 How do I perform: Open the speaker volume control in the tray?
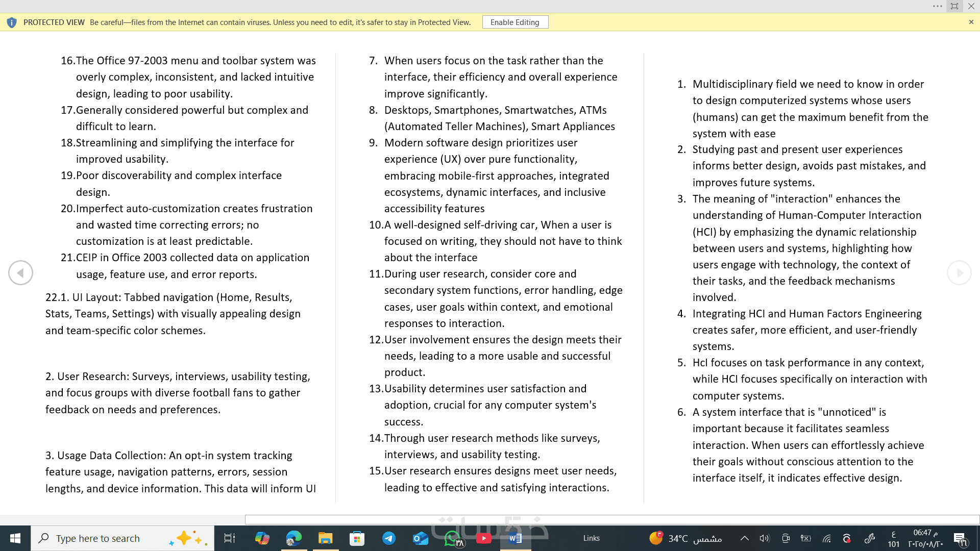[764, 538]
